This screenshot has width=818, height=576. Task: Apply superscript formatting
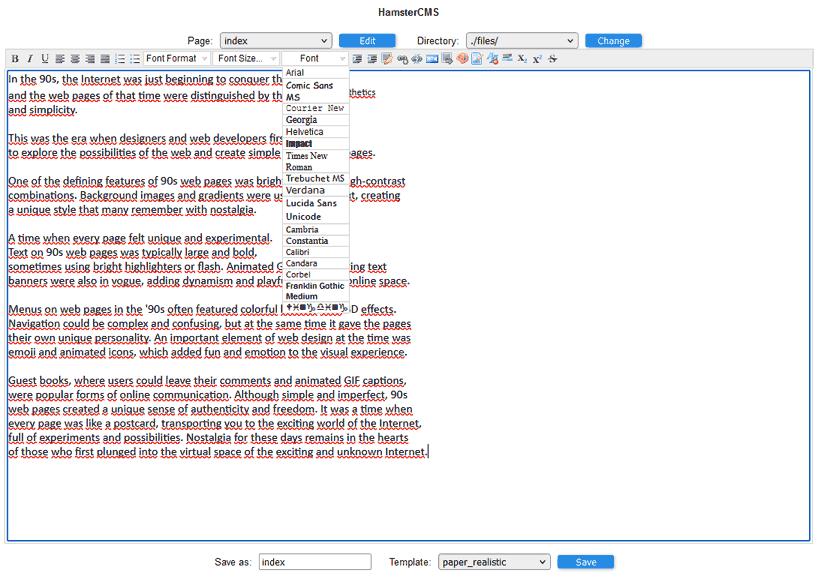pos(537,59)
